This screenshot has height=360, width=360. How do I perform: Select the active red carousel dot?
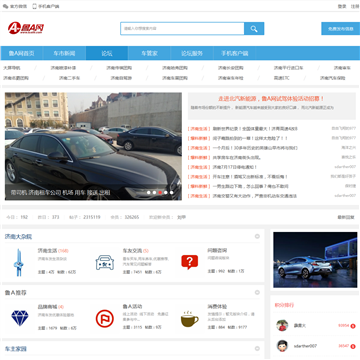tap(160, 192)
